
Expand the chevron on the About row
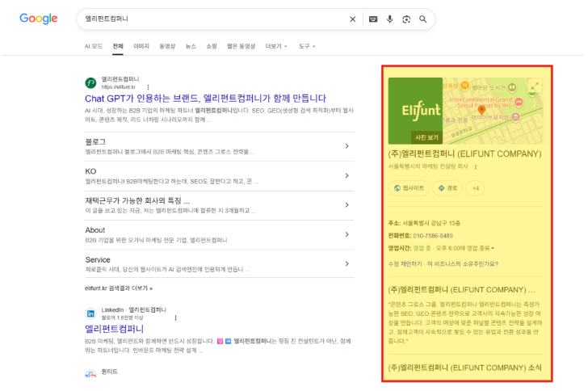(346, 234)
